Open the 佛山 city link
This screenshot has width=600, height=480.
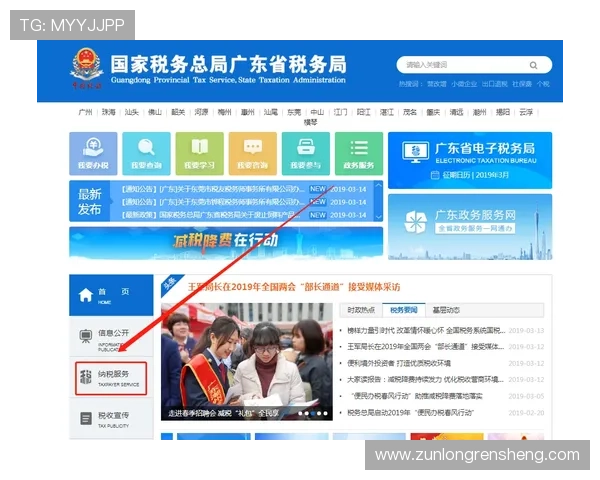155,112
